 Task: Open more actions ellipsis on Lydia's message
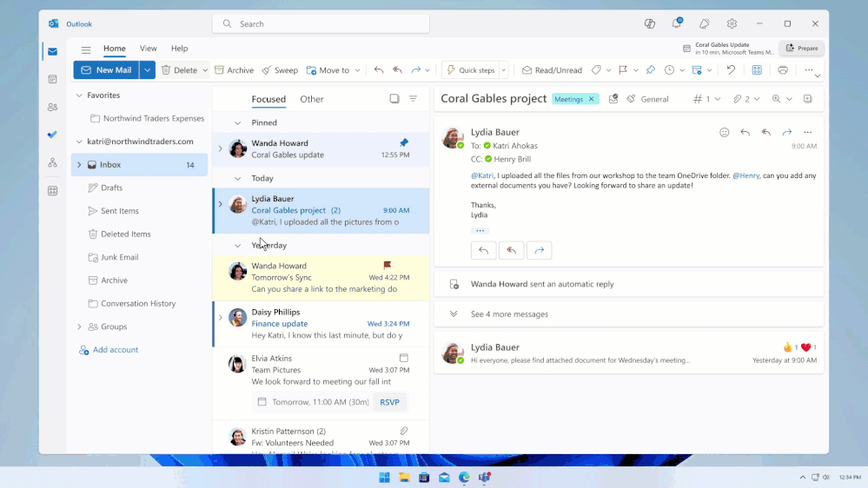tap(808, 132)
